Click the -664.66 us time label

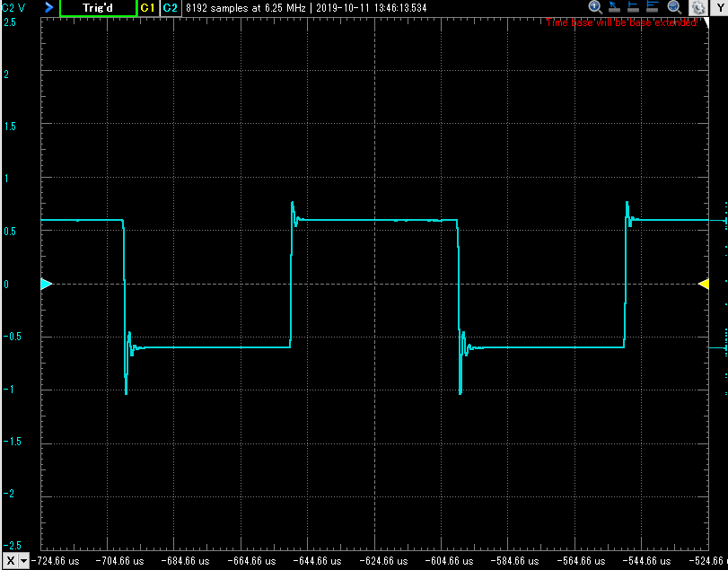251,561
